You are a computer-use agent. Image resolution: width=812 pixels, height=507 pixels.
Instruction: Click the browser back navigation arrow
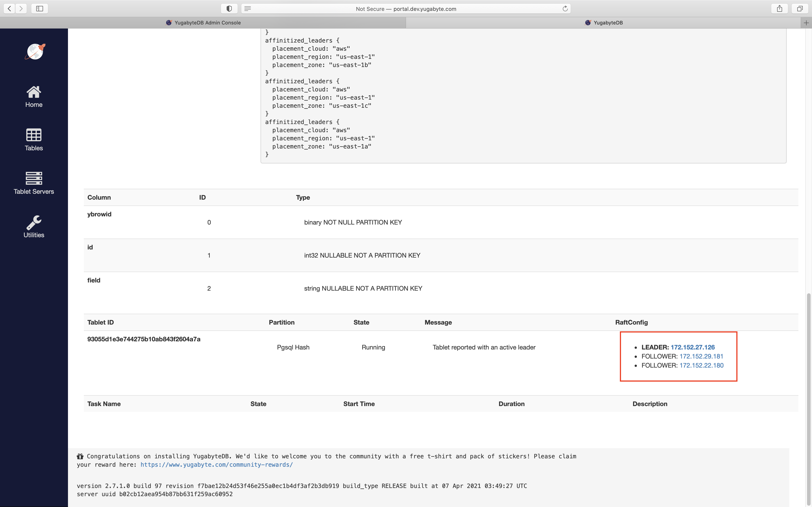9,8
